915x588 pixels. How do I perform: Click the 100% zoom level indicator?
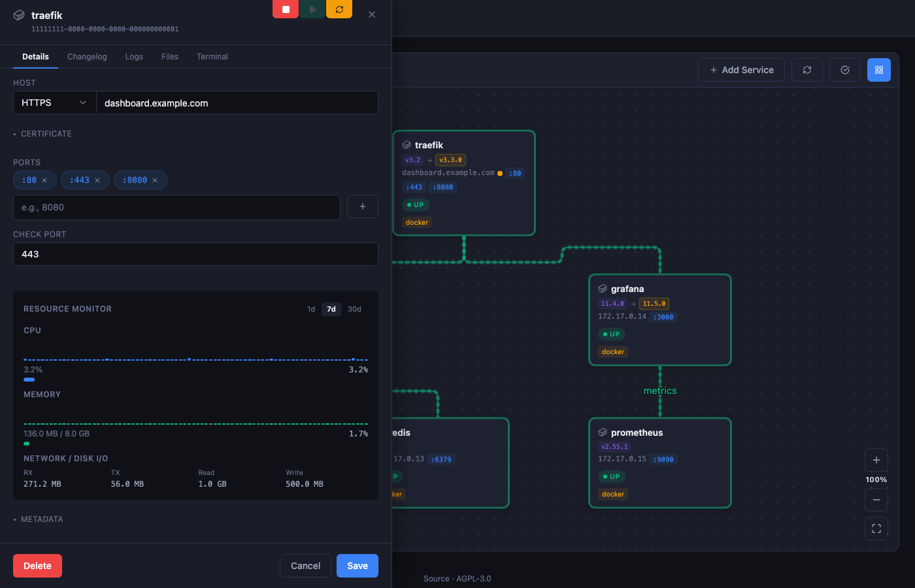(x=876, y=480)
